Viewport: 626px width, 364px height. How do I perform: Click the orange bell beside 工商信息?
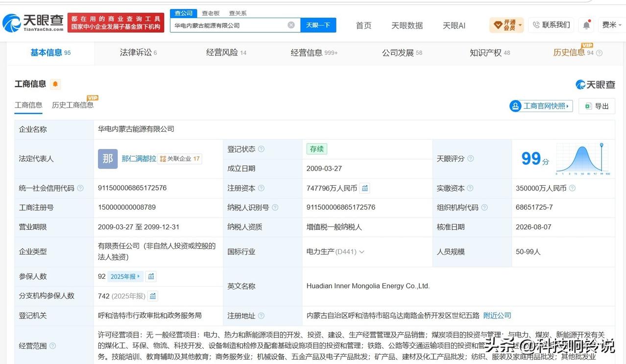pos(55,84)
